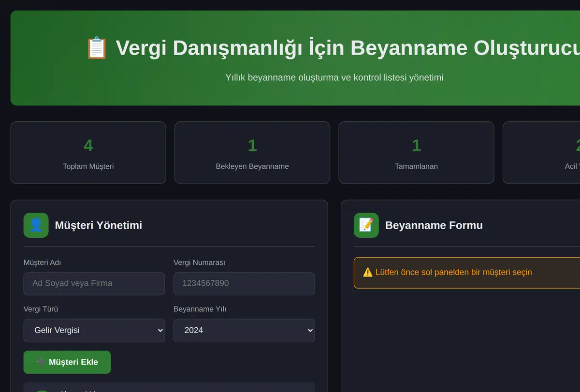
Task: Click the 'Lütfen önce sol panelden' warning text
Action: pos(454,272)
